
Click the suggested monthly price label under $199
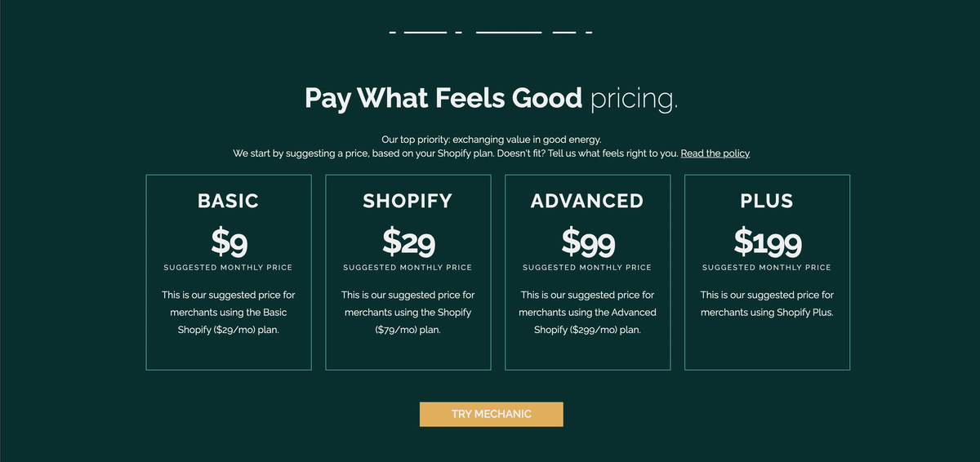767,268
